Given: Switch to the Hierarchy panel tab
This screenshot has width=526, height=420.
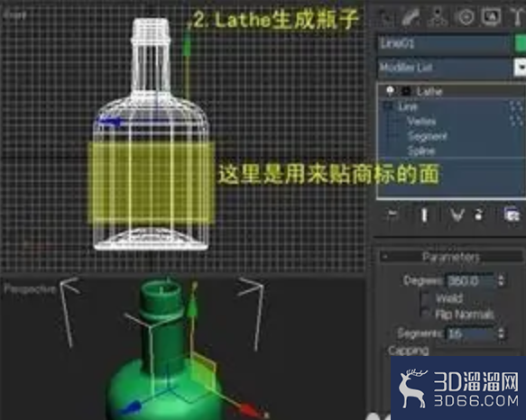Looking at the screenshot, I should tap(438, 17).
